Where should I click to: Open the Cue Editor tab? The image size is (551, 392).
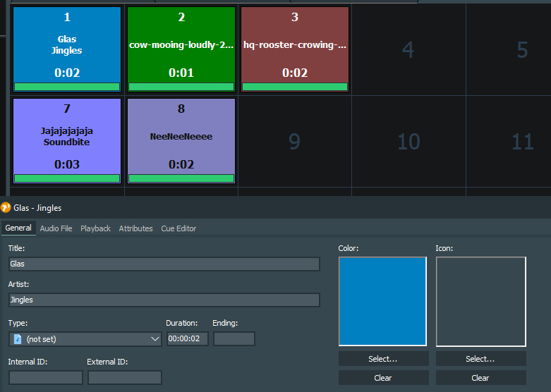pos(178,228)
